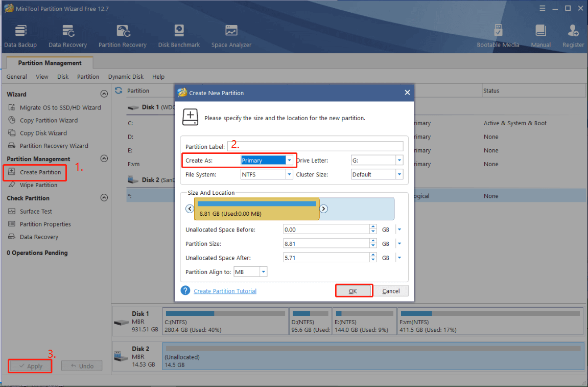
Task: Select the Unallocated 14.5 GB block
Action: (373, 356)
